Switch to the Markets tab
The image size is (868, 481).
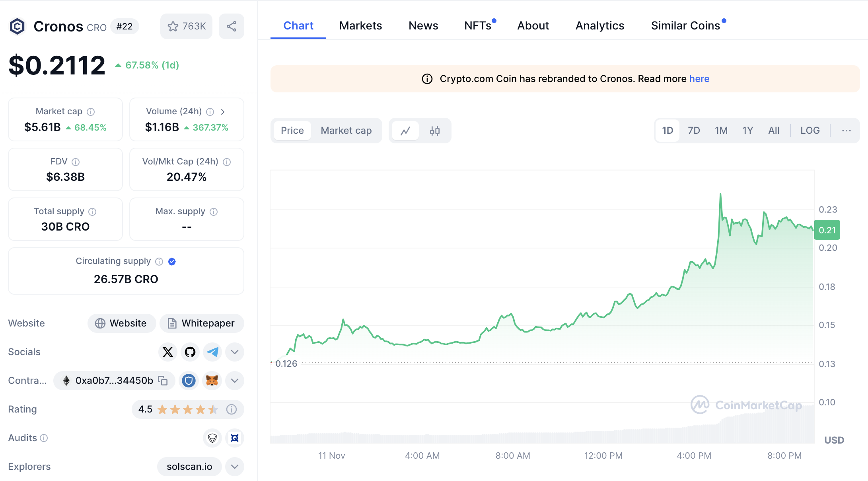coord(360,25)
